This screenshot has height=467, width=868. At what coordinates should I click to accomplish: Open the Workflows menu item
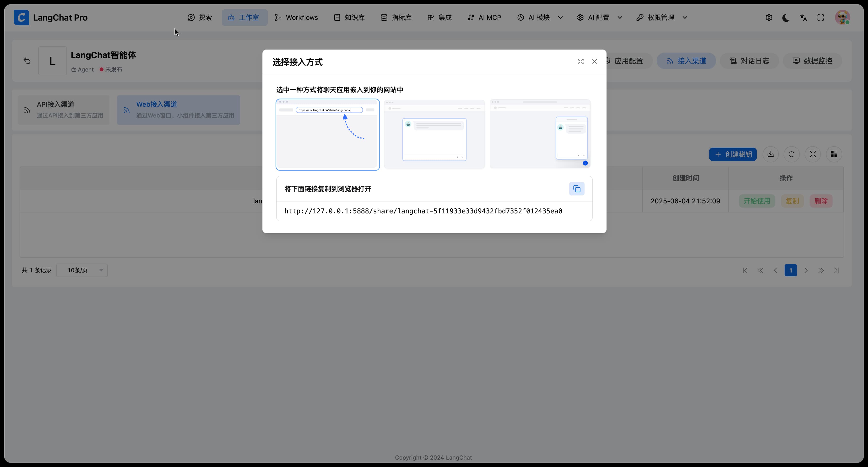(297, 17)
